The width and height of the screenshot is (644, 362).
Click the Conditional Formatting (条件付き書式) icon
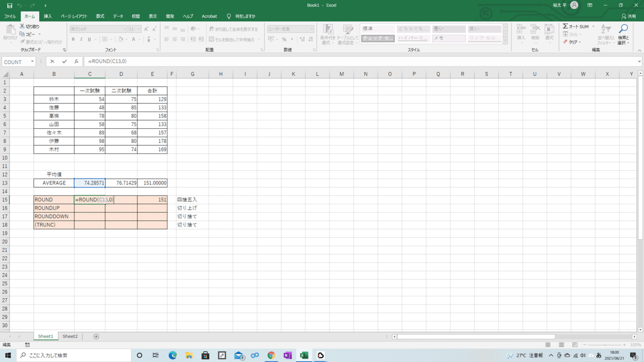pos(327,30)
